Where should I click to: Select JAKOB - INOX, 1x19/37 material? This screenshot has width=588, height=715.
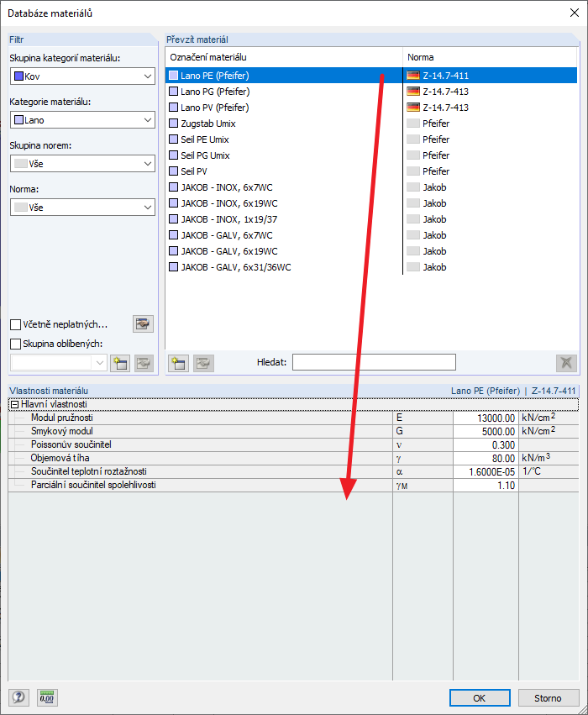click(x=228, y=219)
